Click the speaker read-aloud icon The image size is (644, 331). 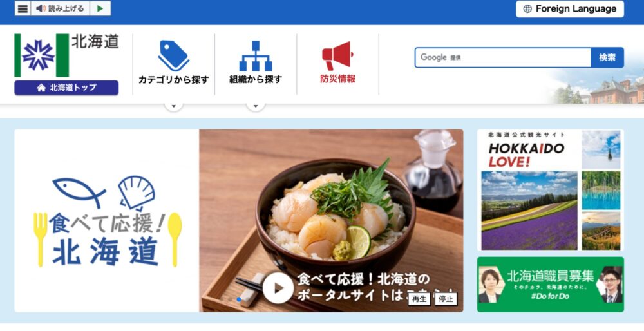coord(41,8)
